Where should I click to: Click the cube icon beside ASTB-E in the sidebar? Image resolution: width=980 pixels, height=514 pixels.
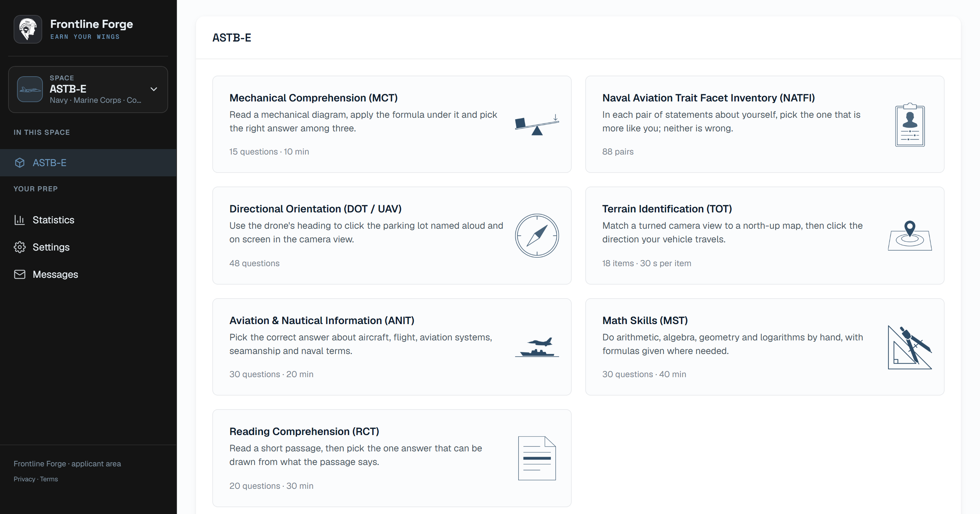click(x=20, y=163)
